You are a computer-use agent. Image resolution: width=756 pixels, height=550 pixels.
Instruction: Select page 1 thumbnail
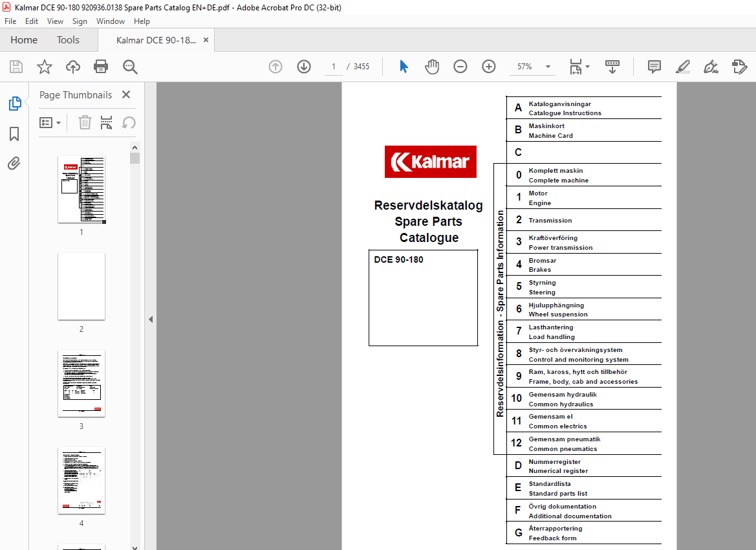[x=81, y=190]
